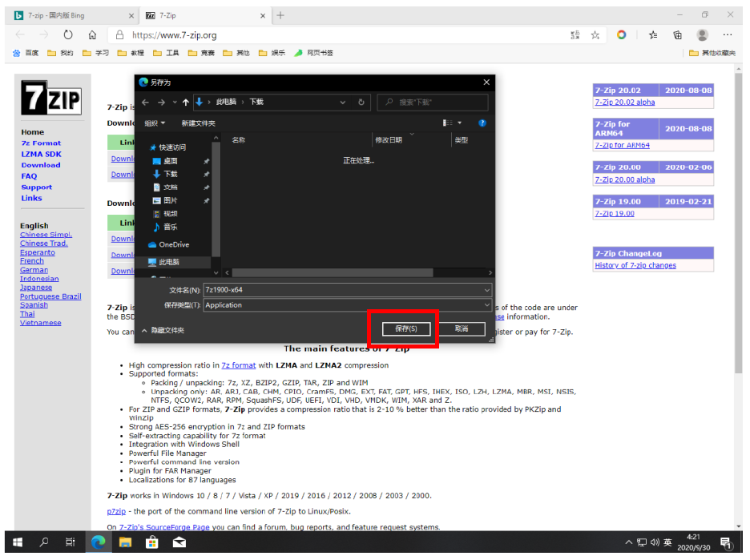Switch to the Bing search browser tab
Screen dimensions: 750x560
click(x=74, y=15)
